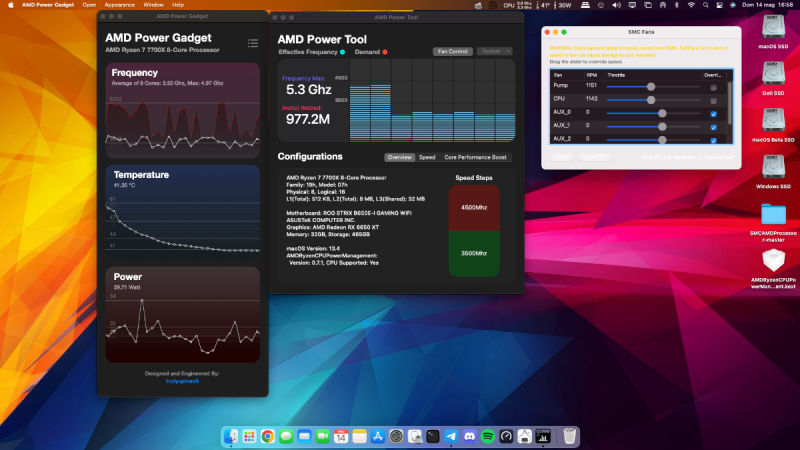The image size is (800, 450).
Task: Open System Settings from the Dock
Action: point(396,436)
